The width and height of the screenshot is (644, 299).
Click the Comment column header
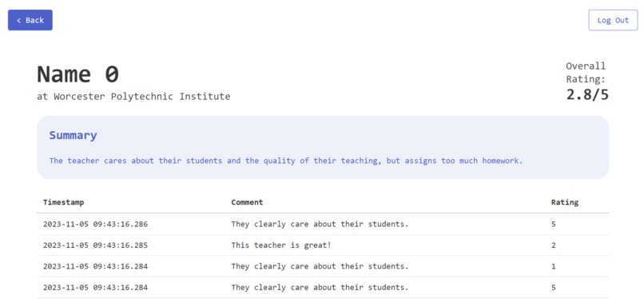point(247,202)
